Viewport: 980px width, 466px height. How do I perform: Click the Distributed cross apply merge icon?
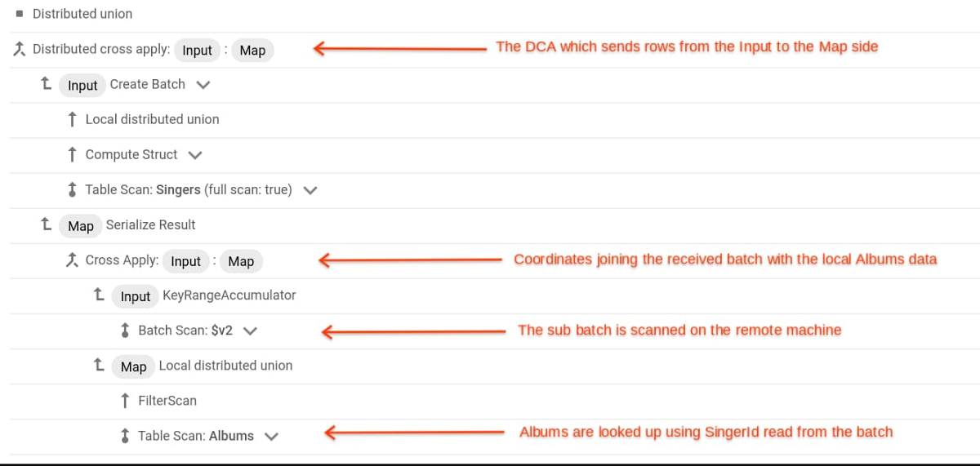[x=20, y=49]
